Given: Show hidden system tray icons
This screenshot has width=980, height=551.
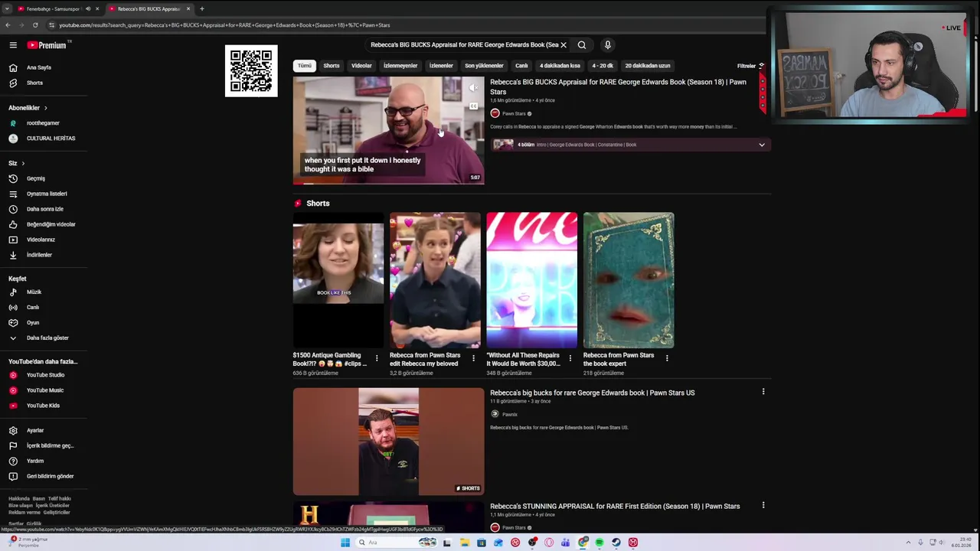Looking at the screenshot, I should (909, 543).
